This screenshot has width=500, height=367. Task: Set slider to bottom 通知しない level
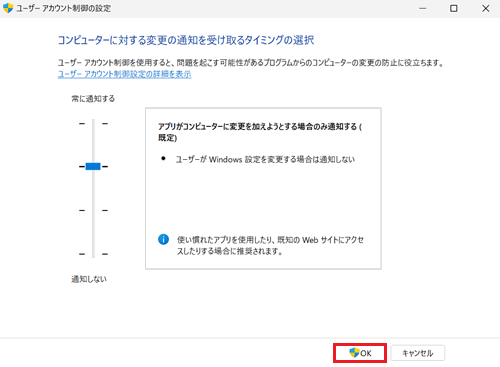(93, 254)
